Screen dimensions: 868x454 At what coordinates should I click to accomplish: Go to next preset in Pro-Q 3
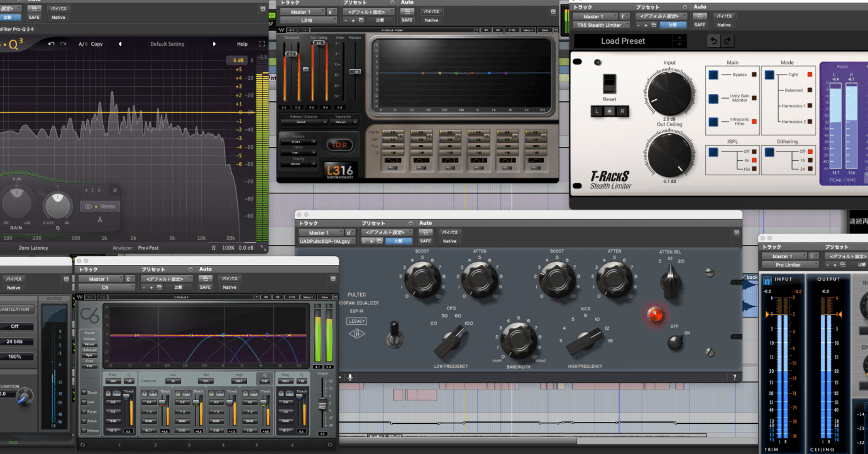pos(214,44)
